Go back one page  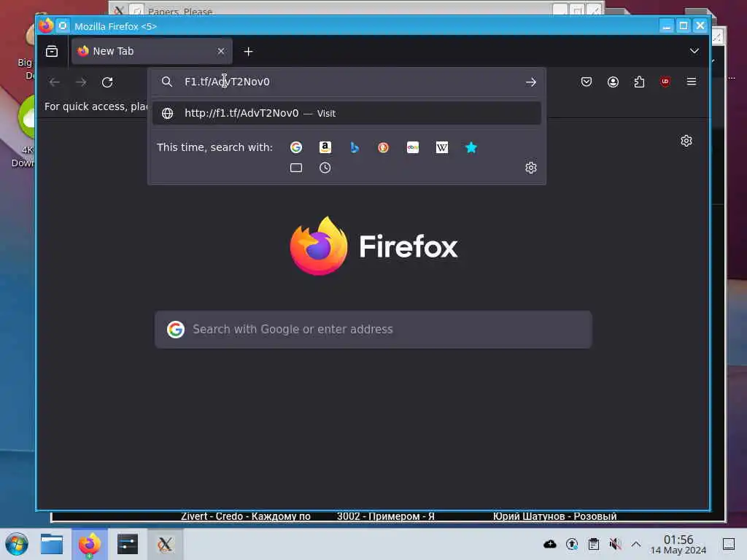pyautogui.click(x=54, y=82)
